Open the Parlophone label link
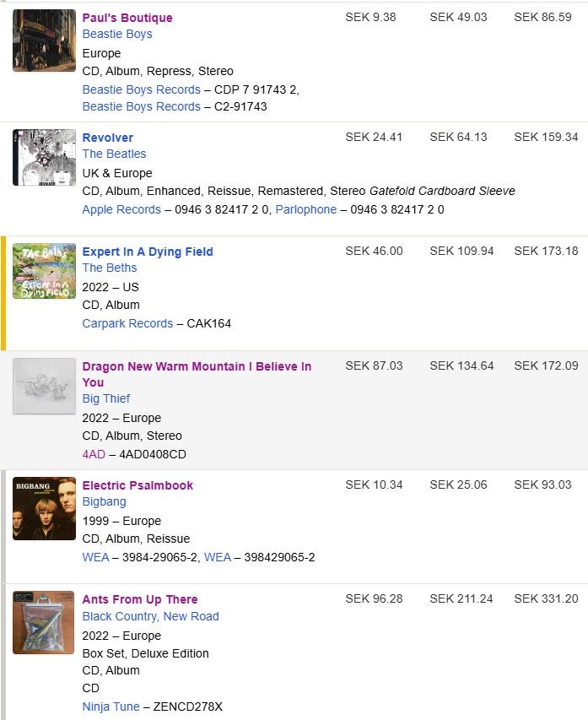 (305, 209)
